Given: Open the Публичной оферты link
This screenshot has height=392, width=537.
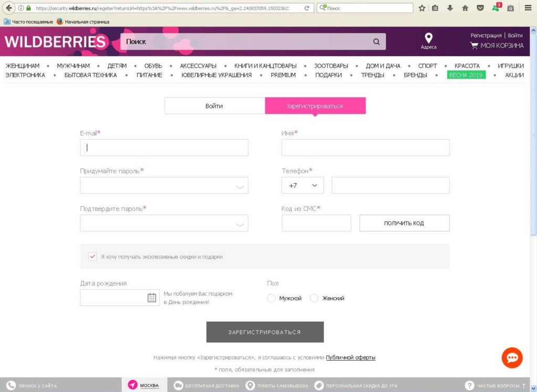Looking at the screenshot, I should pos(350,357).
